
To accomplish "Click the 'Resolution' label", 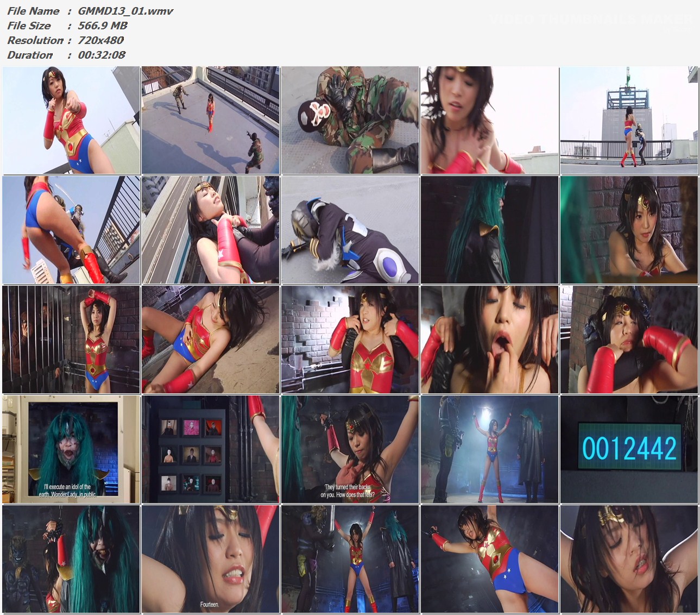I will (x=35, y=40).
